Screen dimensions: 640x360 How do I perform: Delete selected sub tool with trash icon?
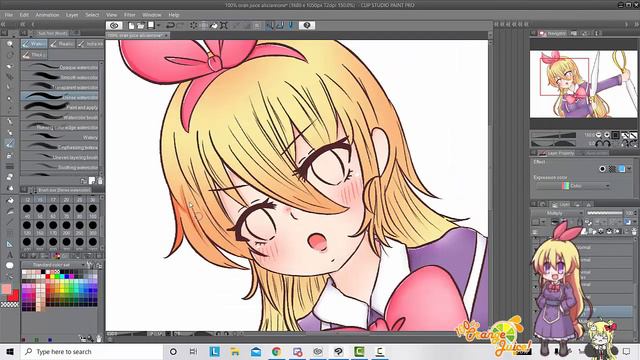click(x=100, y=180)
